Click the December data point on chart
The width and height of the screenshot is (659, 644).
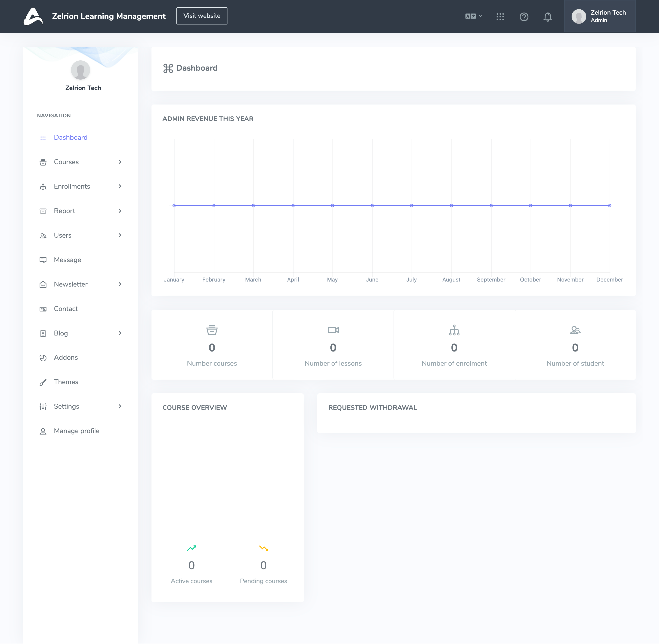click(x=610, y=206)
